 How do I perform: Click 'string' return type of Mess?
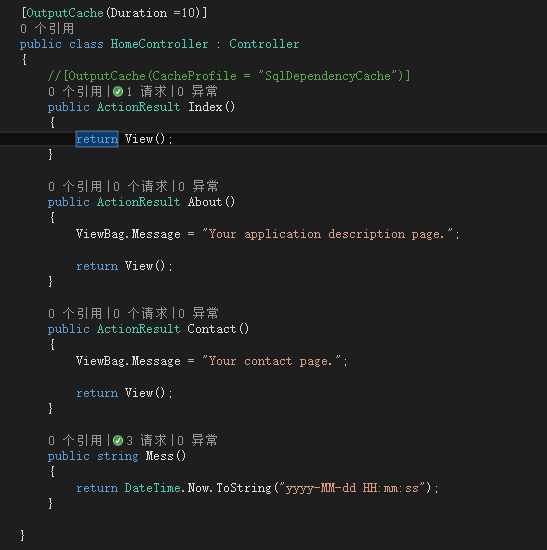118,456
